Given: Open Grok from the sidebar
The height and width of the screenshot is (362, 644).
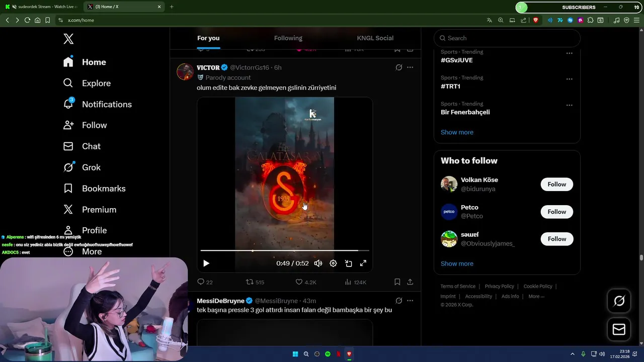Looking at the screenshot, I should click(x=82, y=167).
